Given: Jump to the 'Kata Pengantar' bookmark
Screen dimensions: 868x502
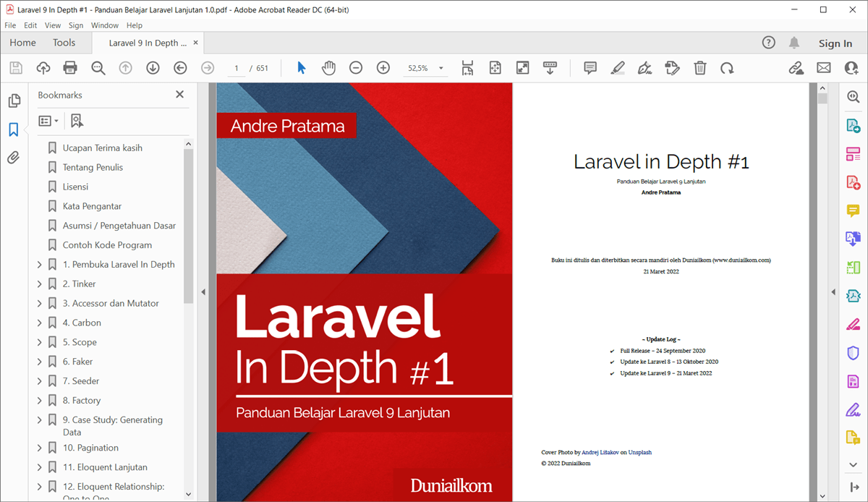Looking at the screenshot, I should (x=92, y=206).
